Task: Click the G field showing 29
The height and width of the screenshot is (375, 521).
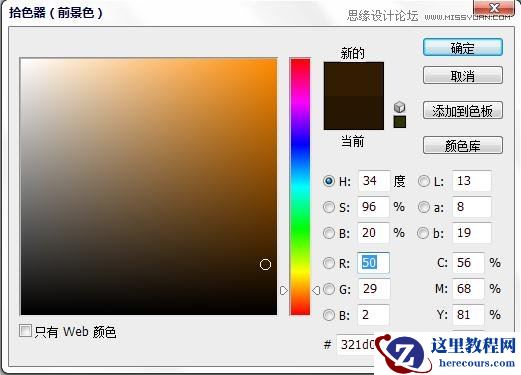Action: [374, 289]
